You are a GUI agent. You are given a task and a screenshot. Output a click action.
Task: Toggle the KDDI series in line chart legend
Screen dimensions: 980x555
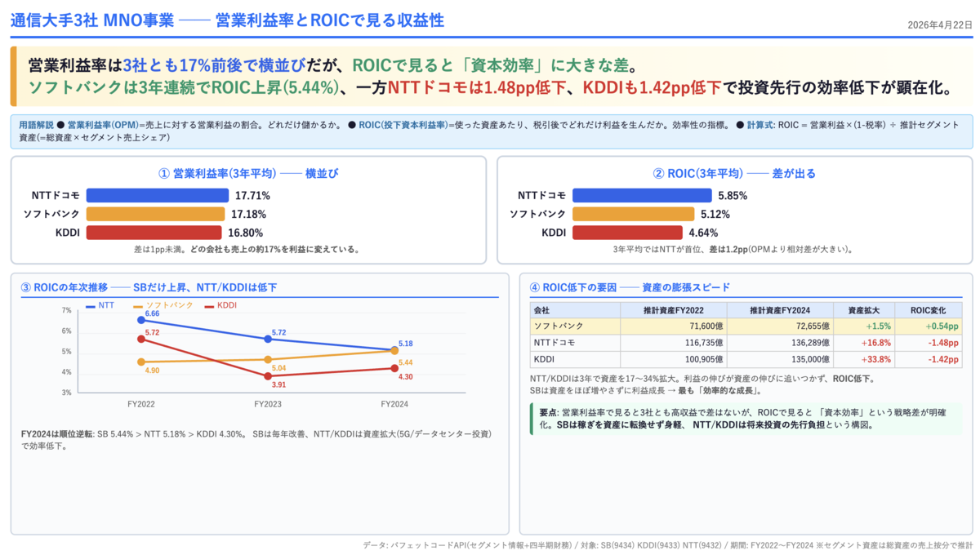pos(221,304)
